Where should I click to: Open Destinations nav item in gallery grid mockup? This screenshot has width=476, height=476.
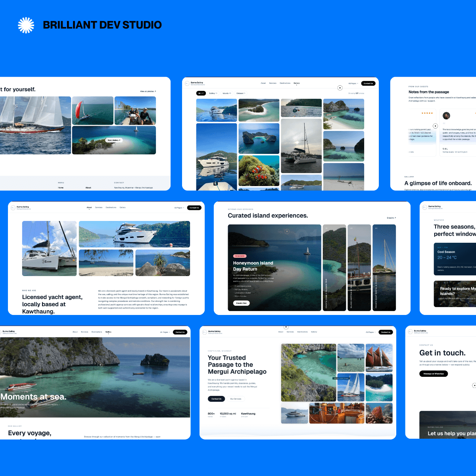coord(285,83)
